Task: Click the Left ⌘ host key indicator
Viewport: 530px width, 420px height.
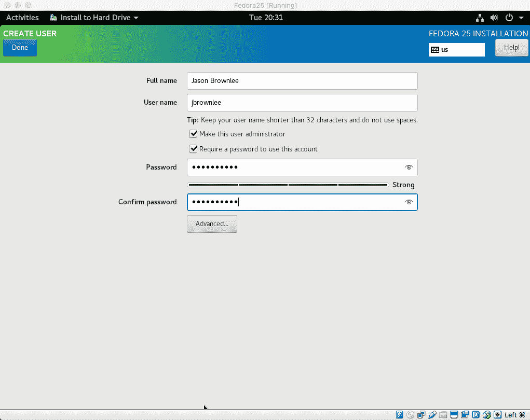Action: click(x=514, y=415)
